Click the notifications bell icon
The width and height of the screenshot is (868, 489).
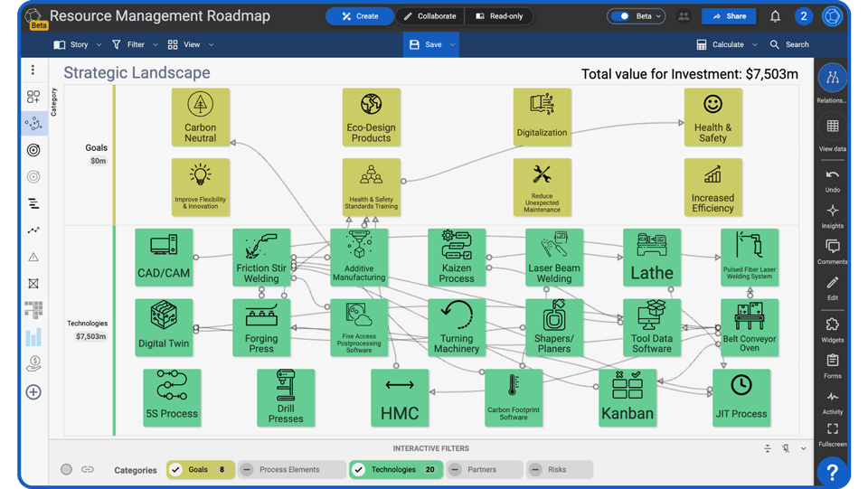pyautogui.click(x=775, y=16)
